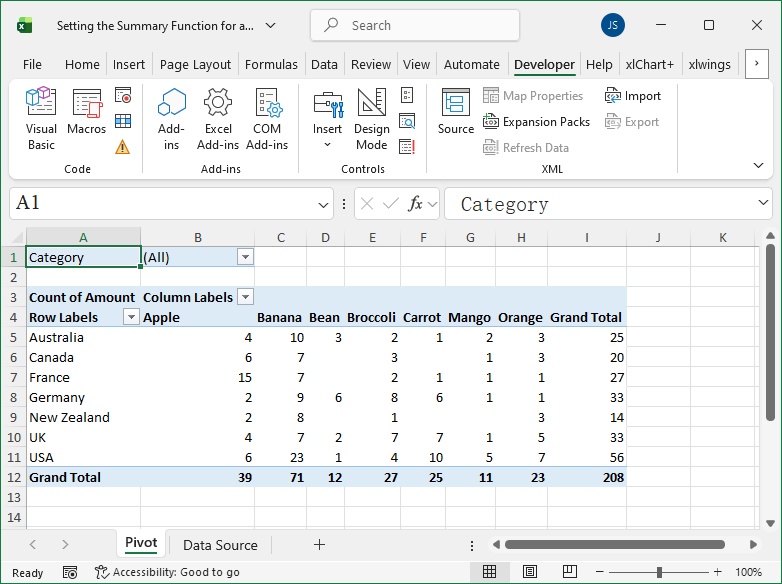The height and width of the screenshot is (584, 782).
Task: Open the File menu
Action: click(x=32, y=64)
